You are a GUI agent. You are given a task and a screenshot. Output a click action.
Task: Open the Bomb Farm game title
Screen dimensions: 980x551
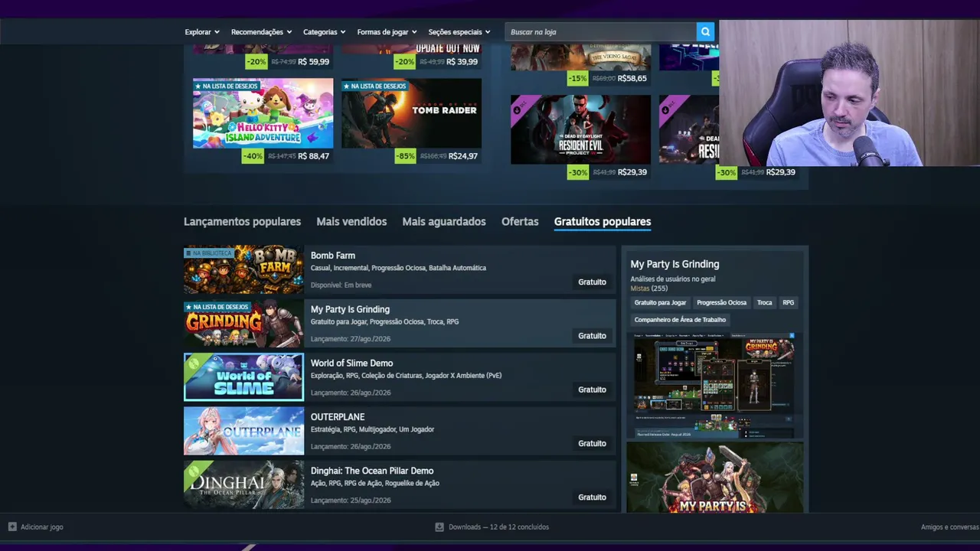[x=333, y=256]
